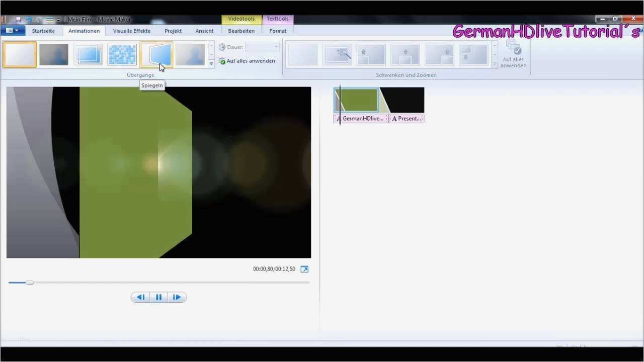Switch to the Projekt tab
This screenshot has height=362, width=644.
(x=173, y=31)
